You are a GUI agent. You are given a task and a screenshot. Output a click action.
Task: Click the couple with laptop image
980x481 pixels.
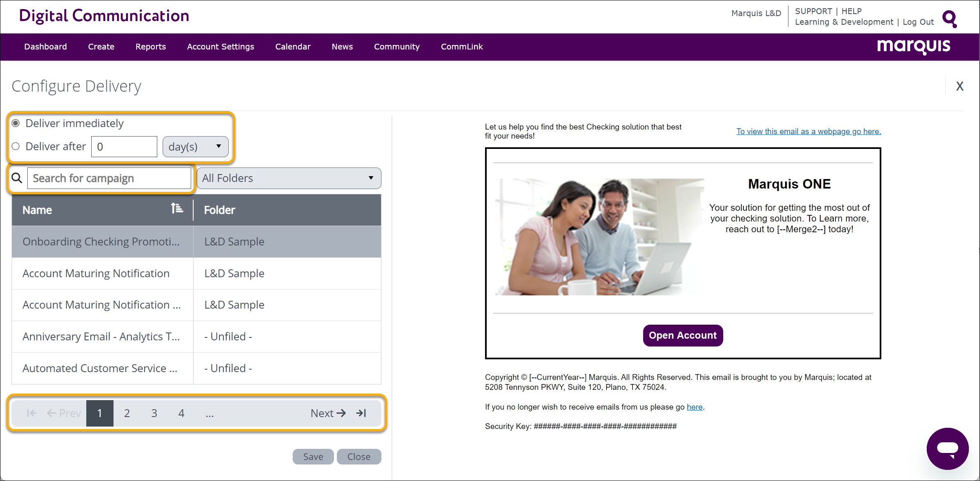(599, 236)
